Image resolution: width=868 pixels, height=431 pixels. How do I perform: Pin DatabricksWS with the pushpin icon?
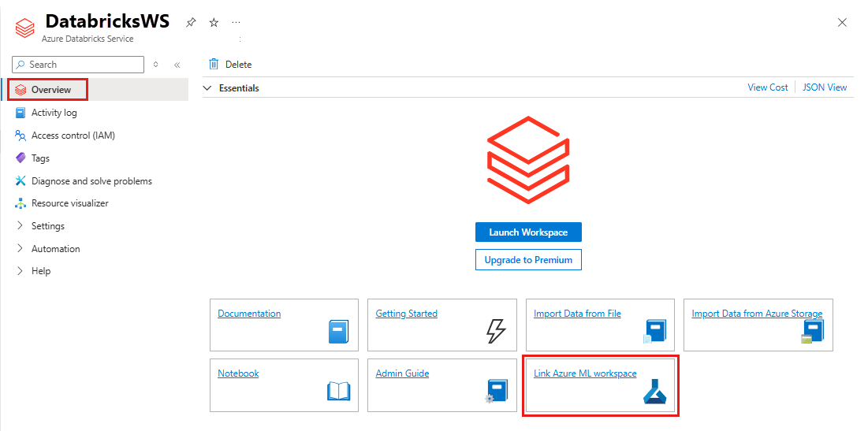[x=191, y=22]
